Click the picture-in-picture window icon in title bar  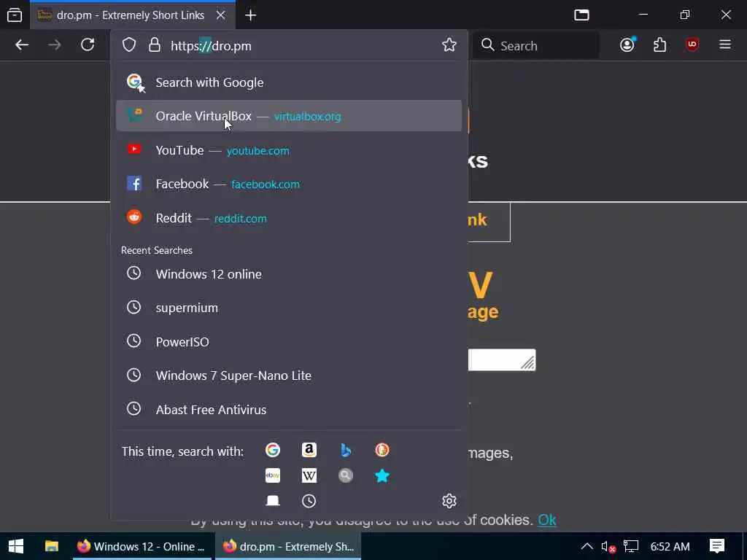pyautogui.click(x=581, y=15)
